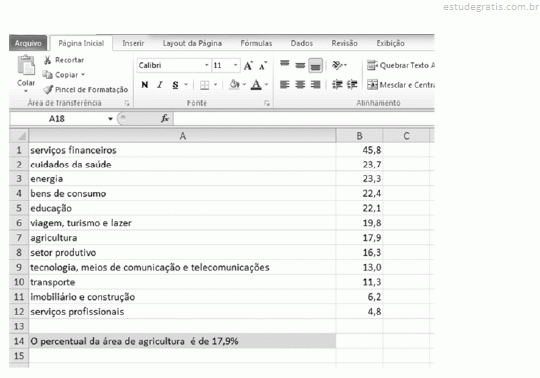This screenshot has height=378, width=540.
Task: Expand Fonte dialog launcher
Action: pos(267,103)
